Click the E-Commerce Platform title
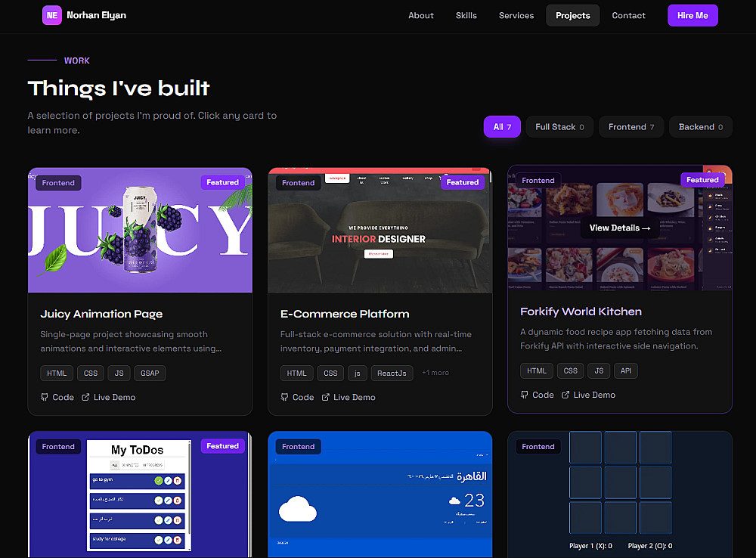The width and height of the screenshot is (756, 558). [345, 314]
